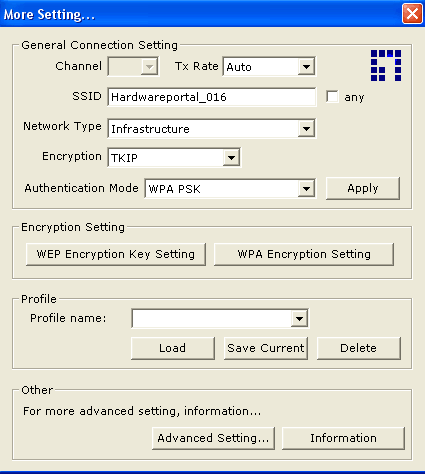Open WPA Encryption Setting
Screen dimensions: 425x474
tap(304, 254)
